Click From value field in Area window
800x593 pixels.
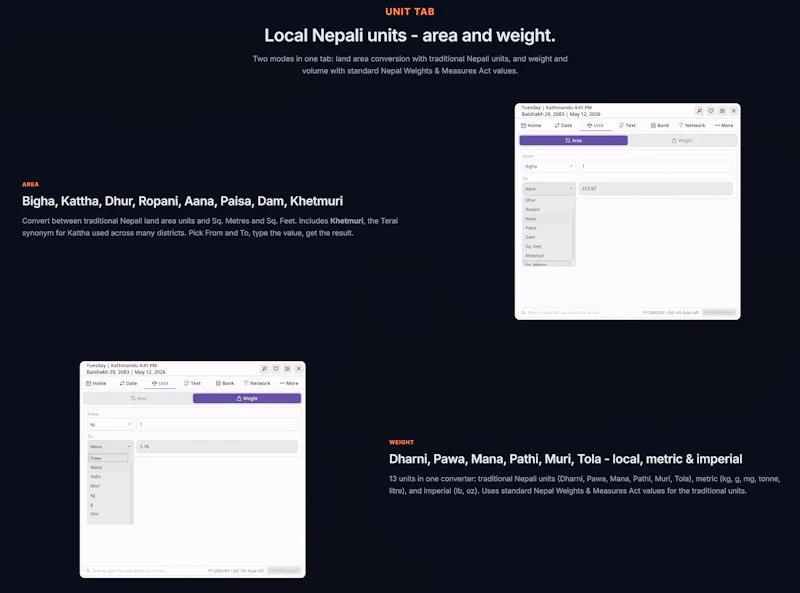coord(656,166)
